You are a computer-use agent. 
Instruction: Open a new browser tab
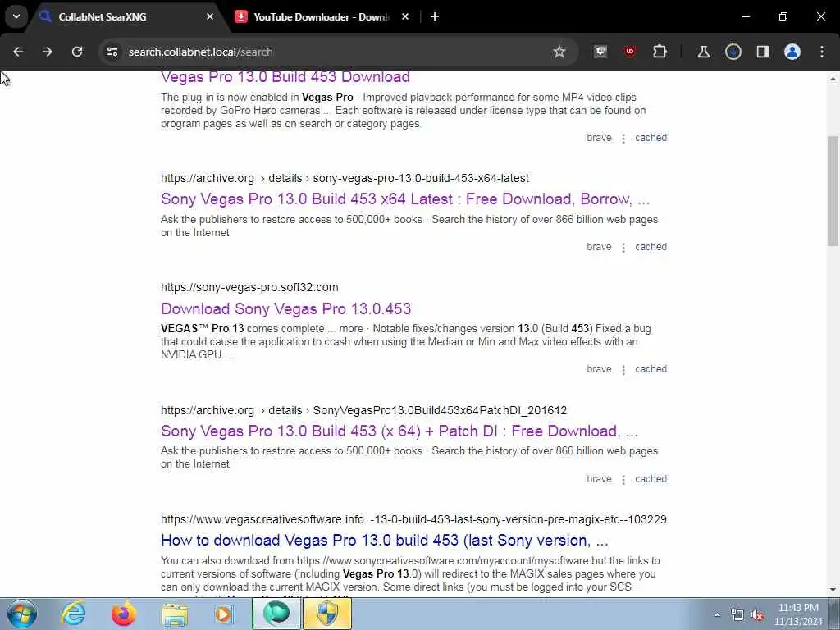[x=435, y=16]
